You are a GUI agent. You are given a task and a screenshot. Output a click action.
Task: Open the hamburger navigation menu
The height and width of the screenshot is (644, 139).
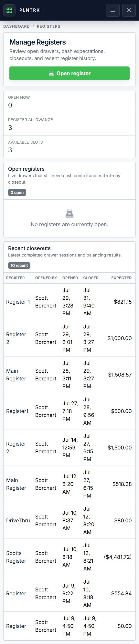click(x=113, y=10)
